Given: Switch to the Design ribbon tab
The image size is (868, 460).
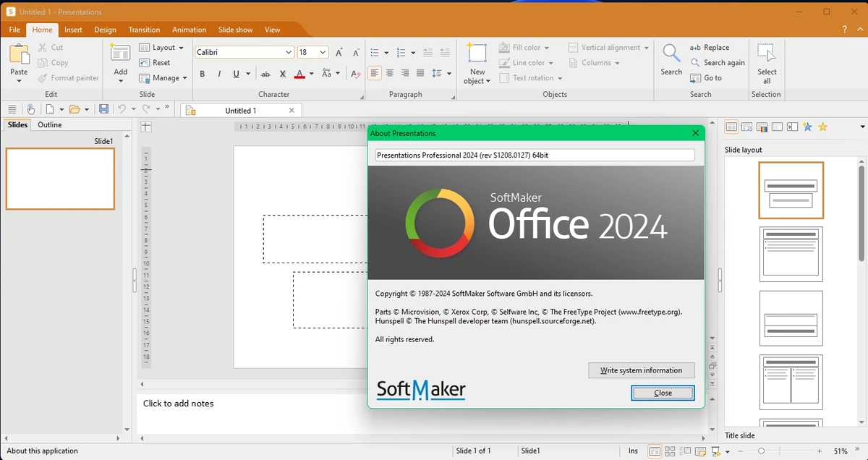Looking at the screenshot, I should (x=105, y=30).
